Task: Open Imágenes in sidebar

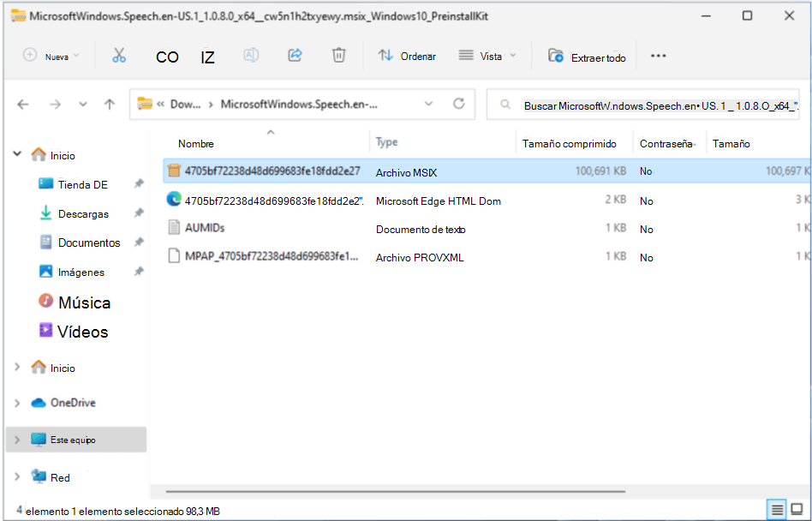Action: (81, 272)
